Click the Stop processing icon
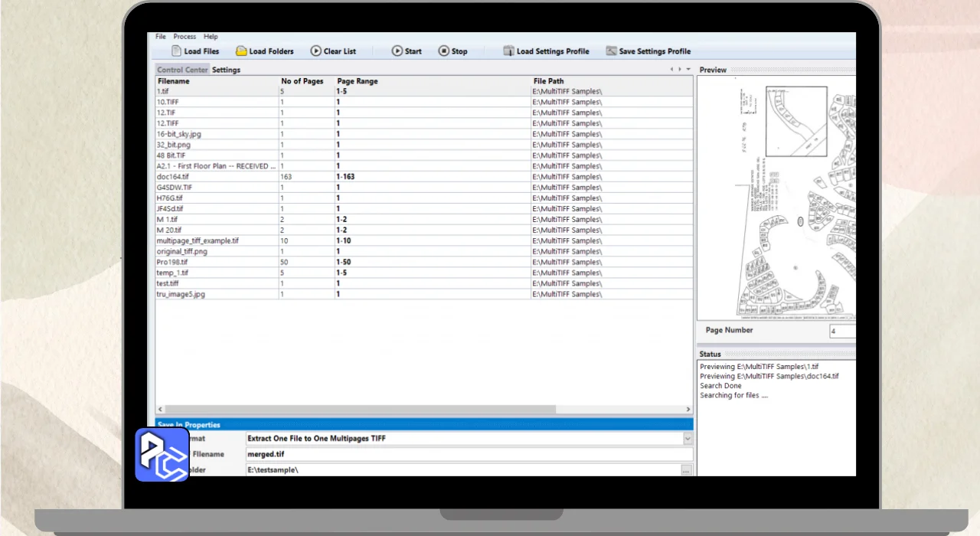Image resolution: width=980 pixels, height=536 pixels. click(x=444, y=51)
